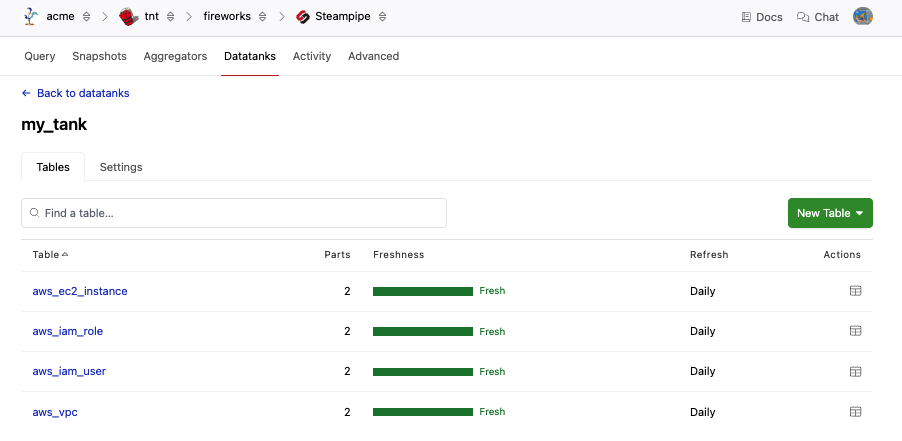Viewport: 902px width, 441px height.
Task: Open Docs in the top bar
Action: pyautogui.click(x=762, y=17)
